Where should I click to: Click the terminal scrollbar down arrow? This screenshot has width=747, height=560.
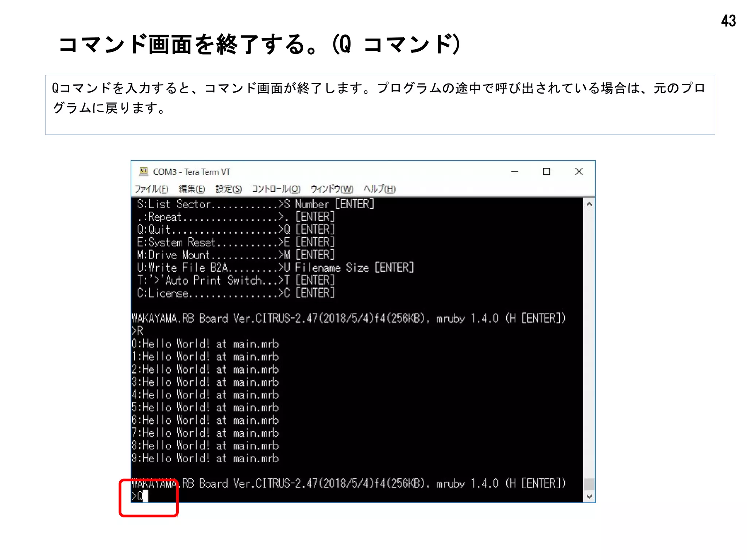(x=589, y=497)
